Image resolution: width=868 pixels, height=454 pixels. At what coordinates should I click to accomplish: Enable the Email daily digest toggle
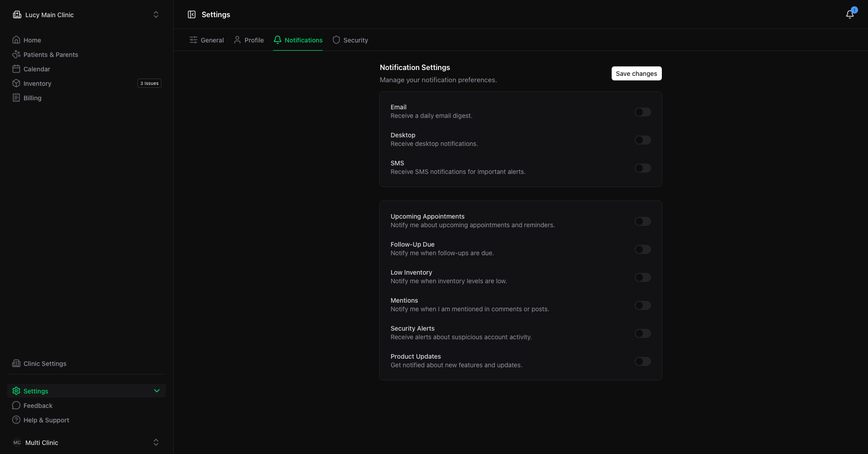pyautogui.click(x=642, y=112)
